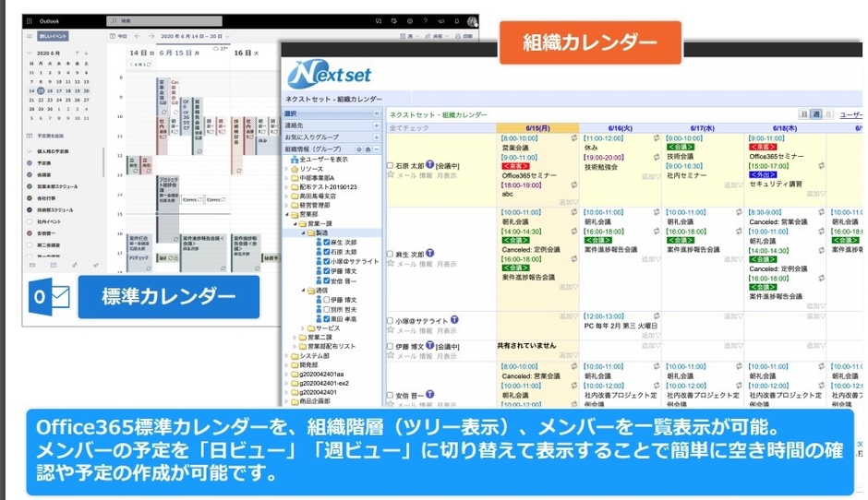Click the Teams badge beside 安倍 晋一 row

429,394
